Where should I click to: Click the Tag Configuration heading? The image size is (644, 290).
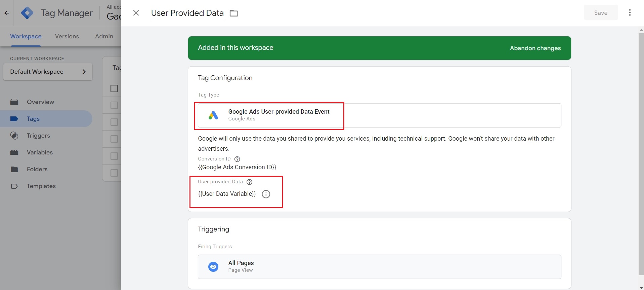[x=225, y=78]
